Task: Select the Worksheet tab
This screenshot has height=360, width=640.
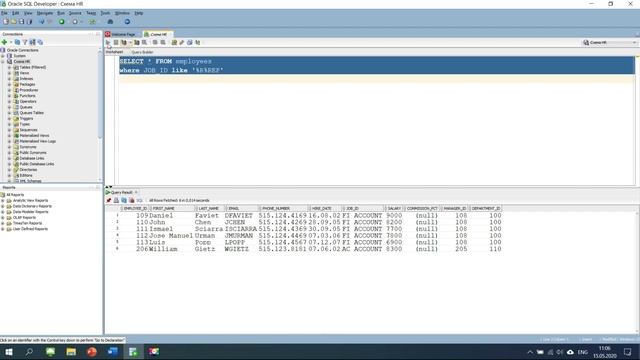Action: point(115,52)
